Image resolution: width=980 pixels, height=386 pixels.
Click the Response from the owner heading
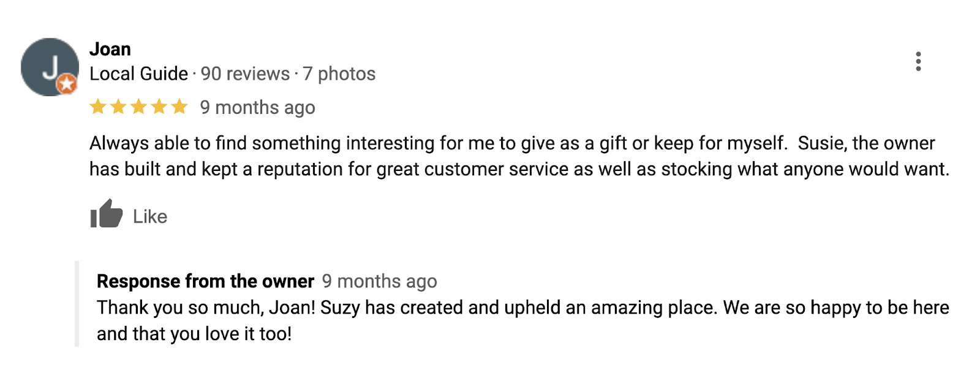205,281
